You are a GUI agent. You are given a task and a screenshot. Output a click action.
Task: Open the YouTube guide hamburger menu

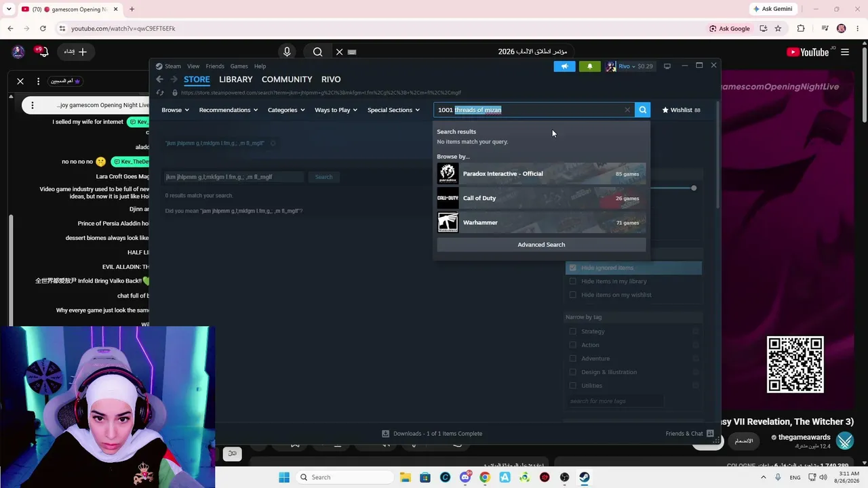click(x=845, y=52)
